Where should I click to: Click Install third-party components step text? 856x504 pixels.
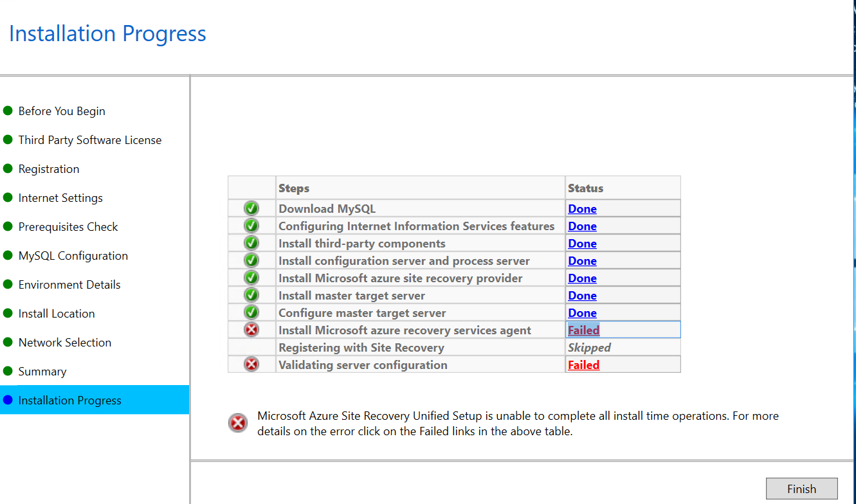point(362,244)
